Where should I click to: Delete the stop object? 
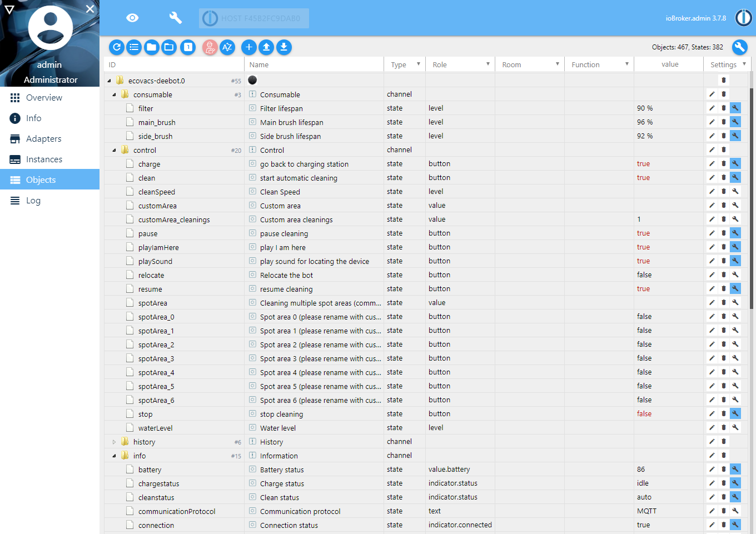click(x=724, y=414)
